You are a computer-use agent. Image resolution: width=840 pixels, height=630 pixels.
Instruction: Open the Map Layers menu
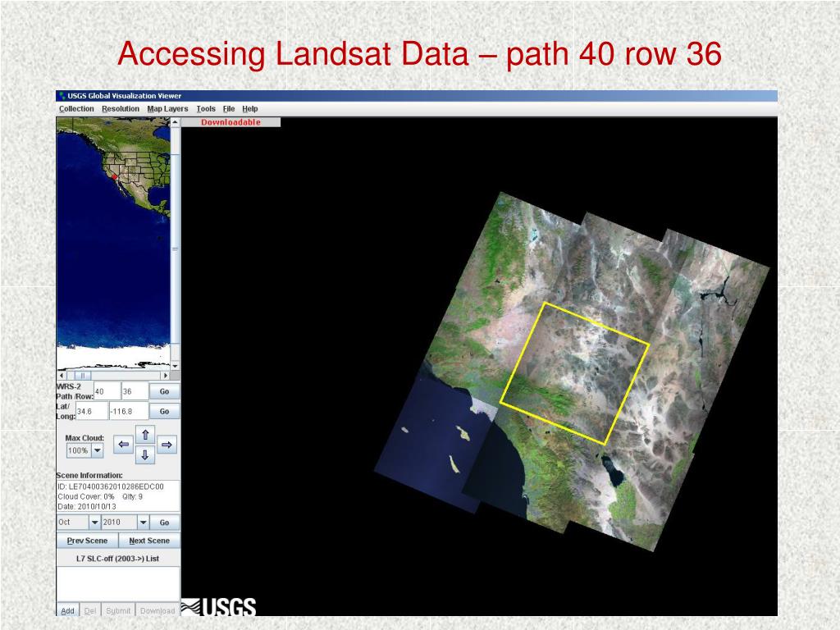[x=167, y=109]
